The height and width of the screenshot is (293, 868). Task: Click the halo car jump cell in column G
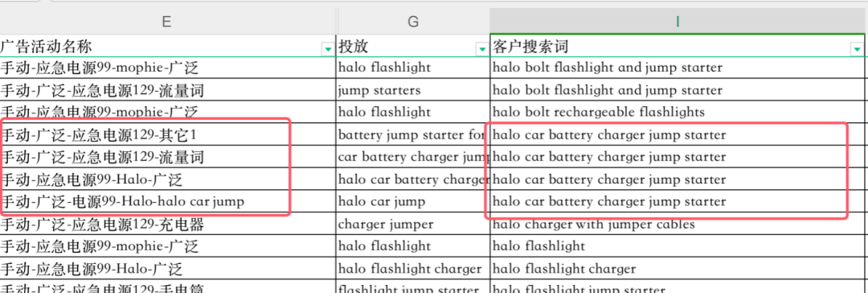tap(413, 201)
